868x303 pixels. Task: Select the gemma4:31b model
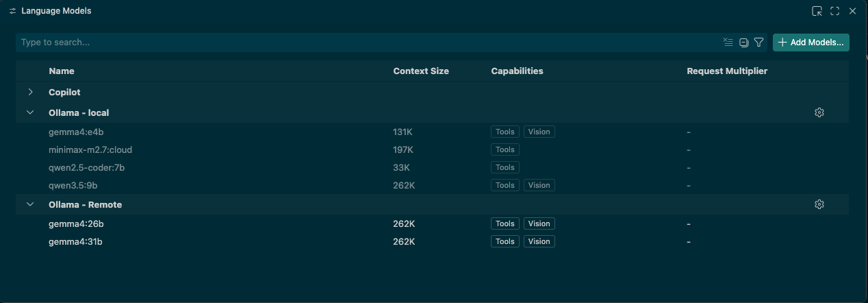tap(432, 241)
